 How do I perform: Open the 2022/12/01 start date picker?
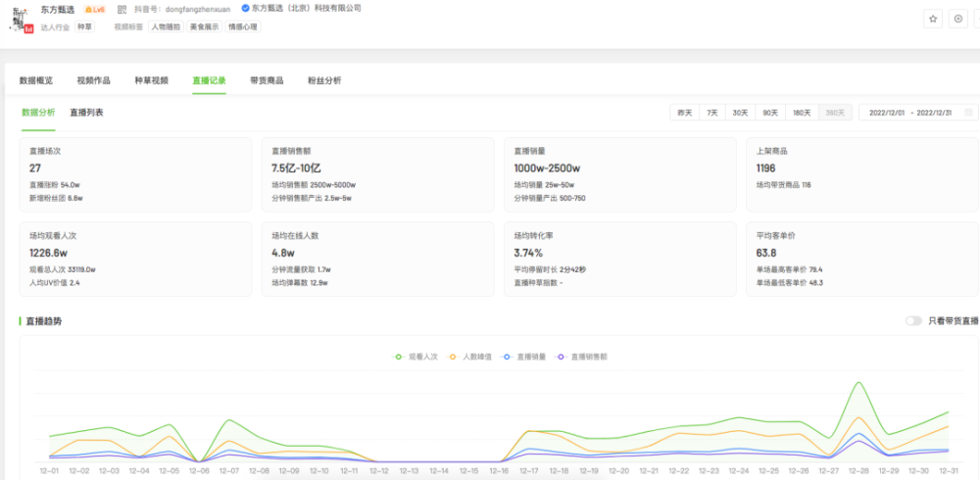pyautogui.click(x=886, y=113)
